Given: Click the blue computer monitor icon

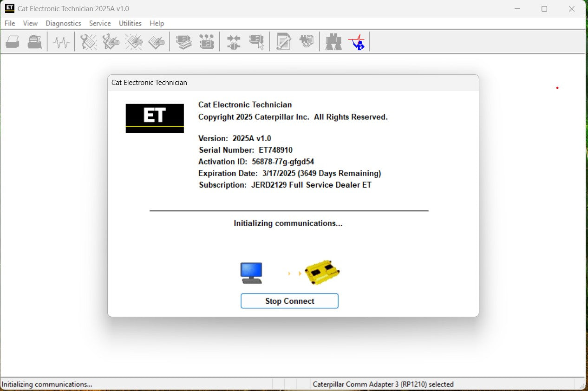Looking at the screenshot, I should pyautogui.click(x=251, y=273).
